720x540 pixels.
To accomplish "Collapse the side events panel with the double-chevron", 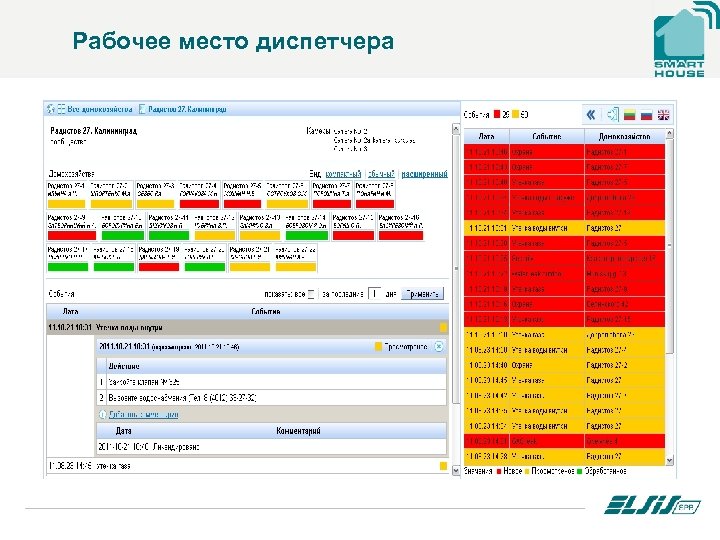I will [x=591, y=114].
